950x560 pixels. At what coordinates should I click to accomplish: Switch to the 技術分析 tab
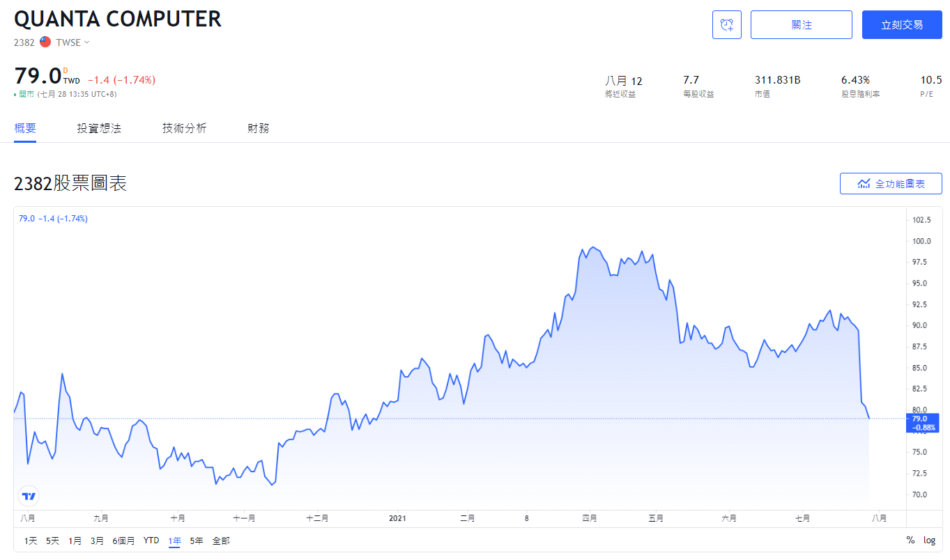click(x=184, y=128)
